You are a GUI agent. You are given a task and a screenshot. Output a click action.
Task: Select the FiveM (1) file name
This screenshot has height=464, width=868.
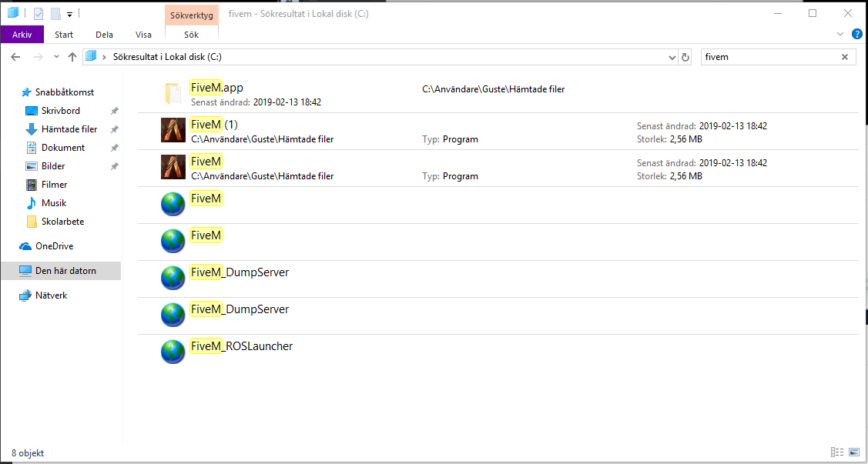[213, 125]
